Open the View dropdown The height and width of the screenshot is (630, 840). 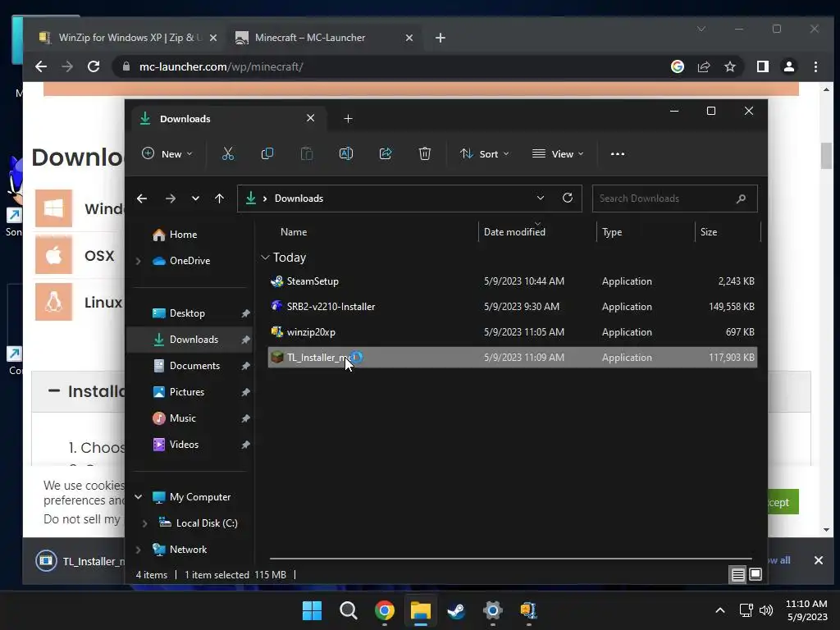click(558, 153)
